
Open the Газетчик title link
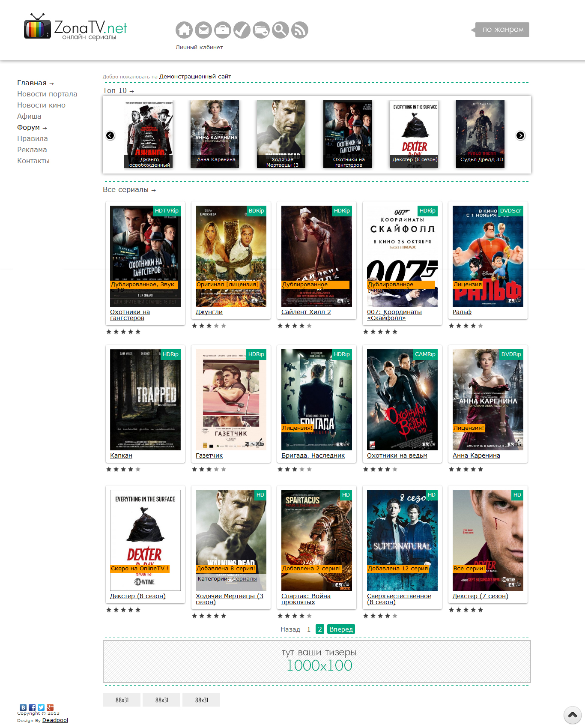[x=209, y=456]
